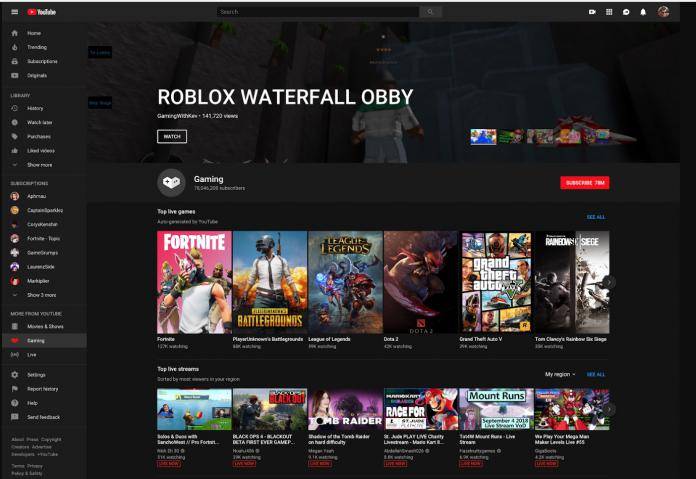The width and height of the screenshot is (696, 479).
Task: Open the Black Ops 4 Blackout stream
Action: 270,409
